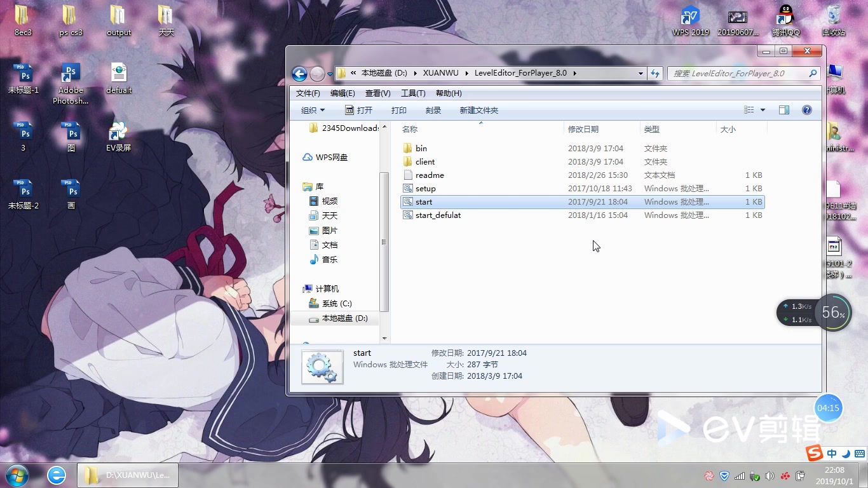The image size is (868, 488).
Task: Click the 56% memory accelerator ball
Action: point(832,312)
